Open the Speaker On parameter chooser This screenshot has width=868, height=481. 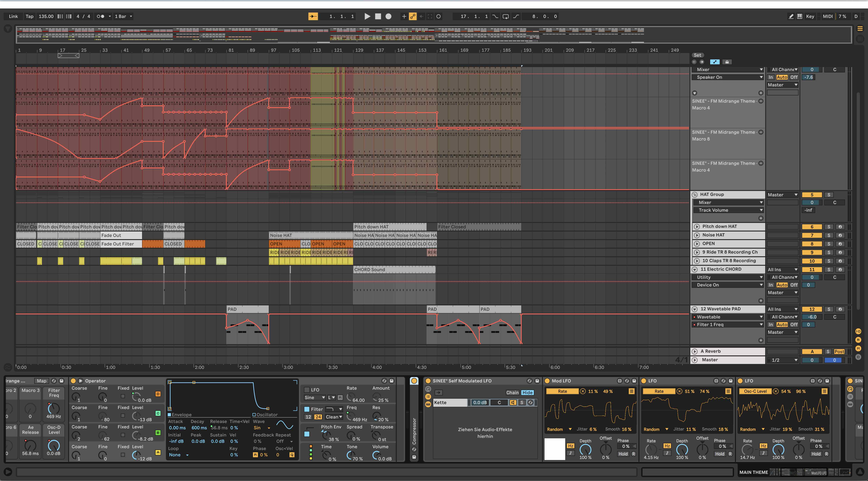pos(728,77)
